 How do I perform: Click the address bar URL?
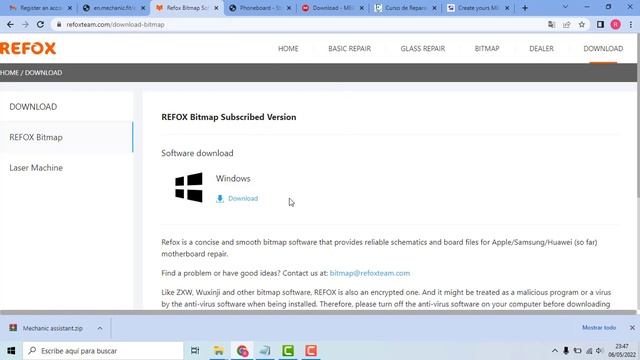[116, 24]
